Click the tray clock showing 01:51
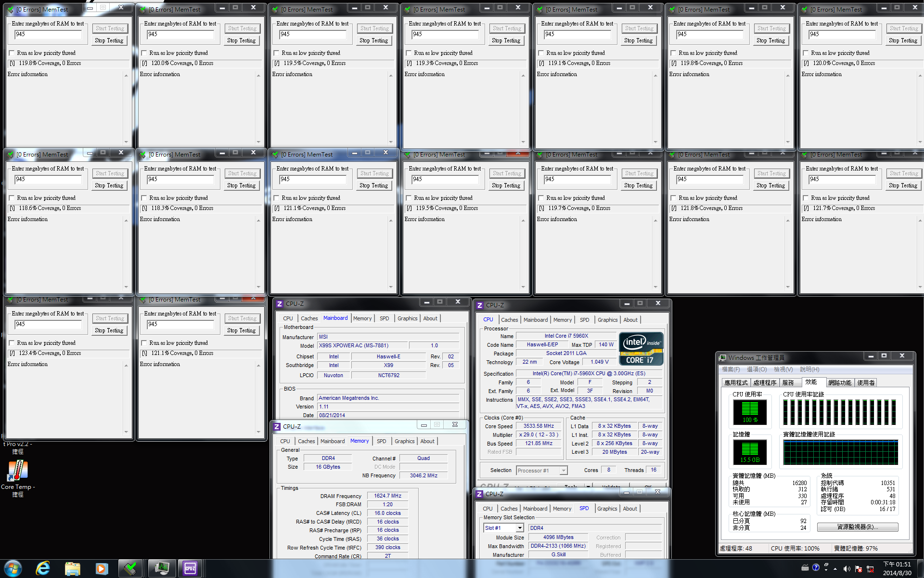 897,568
